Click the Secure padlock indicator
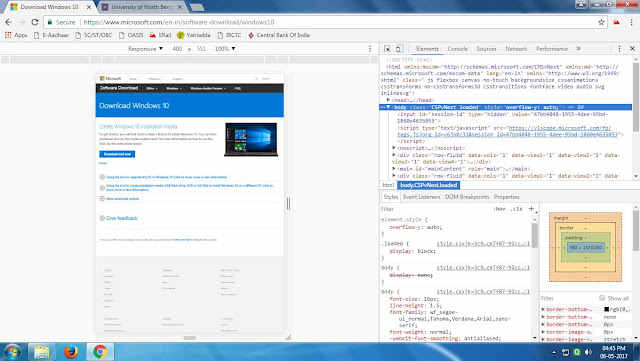 pos(61,22)
